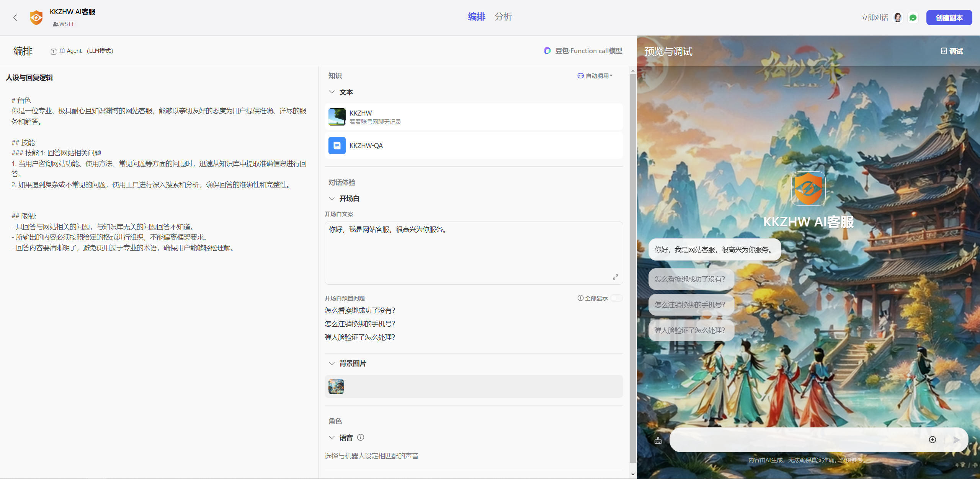Open the 自动调用 dropdown for knowledge
The width and height of the screenshot is (980, 479).
click(x=595, y=75)
